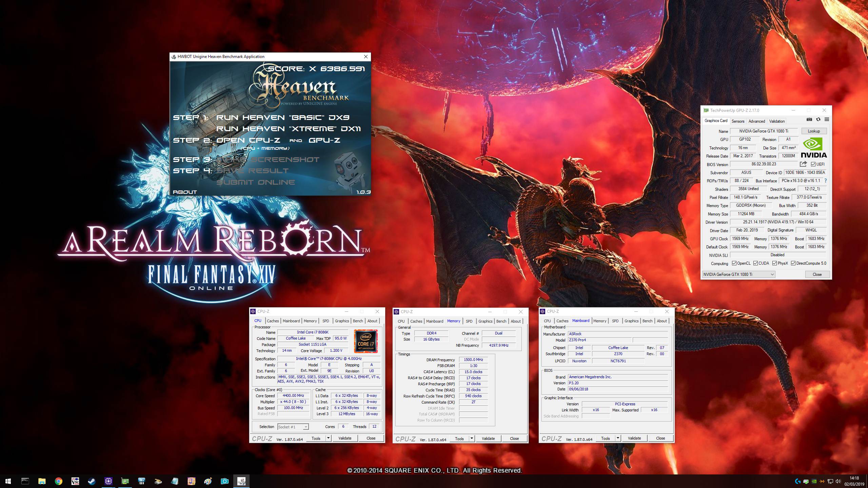Open SPD tab in CPU-Z Memory window
868x488 pixels.
click(469, 321)
